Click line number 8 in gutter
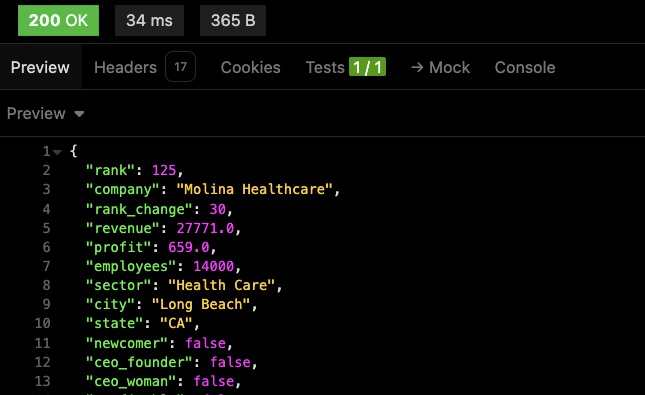 tap(46, 285)
